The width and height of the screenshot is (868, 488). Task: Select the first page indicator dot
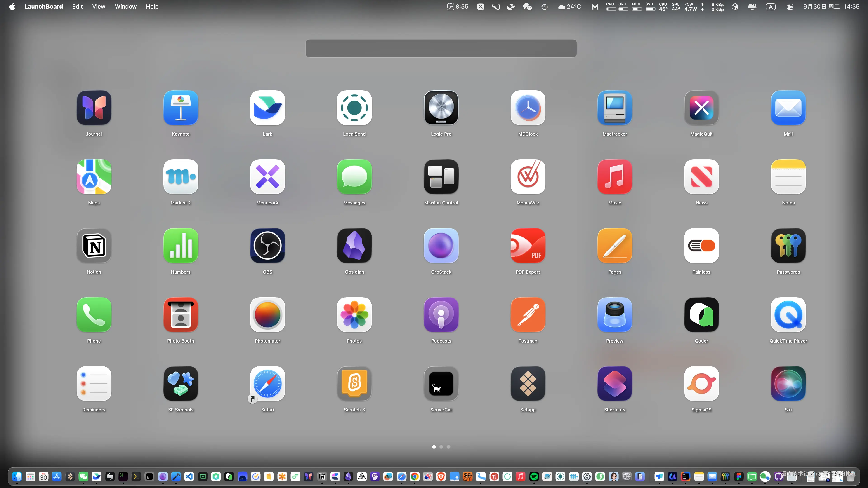(x=434, y=447)
